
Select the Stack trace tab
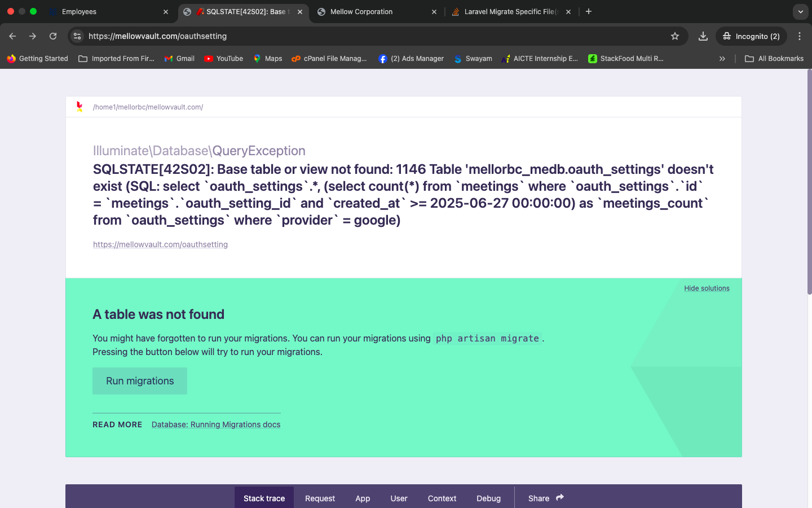click(264, 498)
